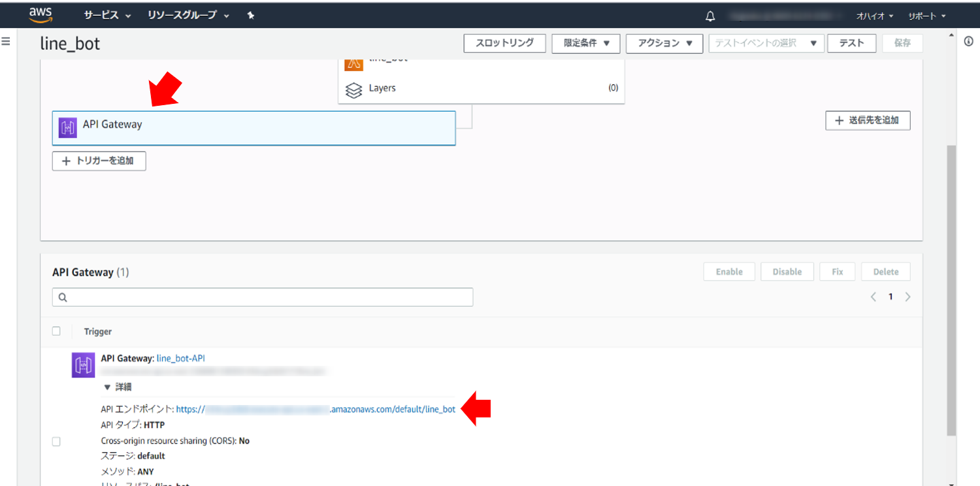This screenshot has height=486, width=980.
Task: Click the pin shortcut icon in the header
Action: coord(251,16)
